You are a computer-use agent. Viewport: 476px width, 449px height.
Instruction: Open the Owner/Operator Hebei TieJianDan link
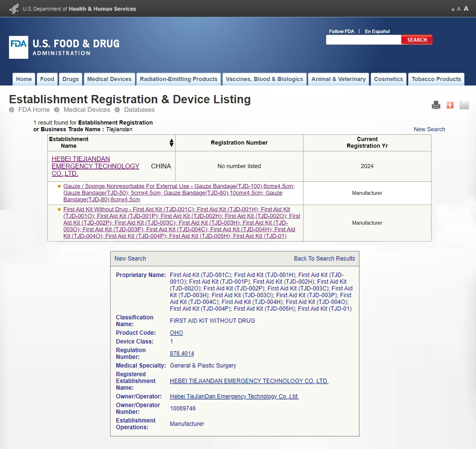tap(234, 396)
